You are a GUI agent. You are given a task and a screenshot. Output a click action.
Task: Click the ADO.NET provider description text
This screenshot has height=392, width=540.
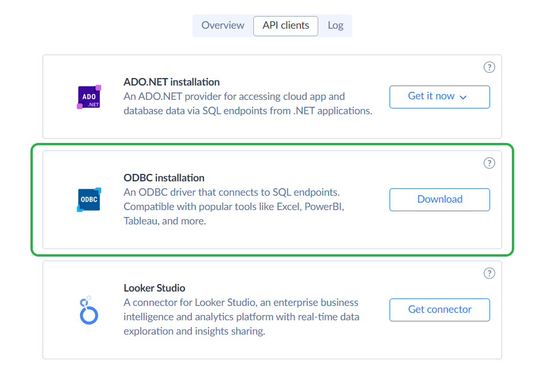click(248, 103)
